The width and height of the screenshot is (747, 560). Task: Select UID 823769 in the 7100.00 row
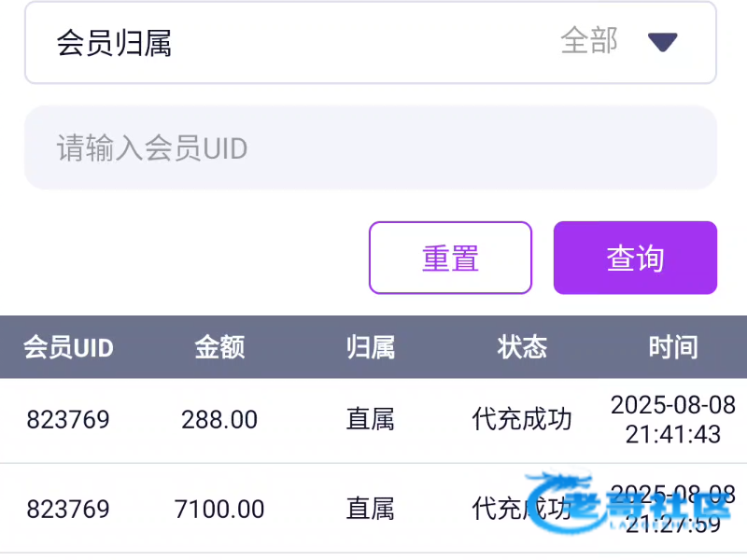68,509
